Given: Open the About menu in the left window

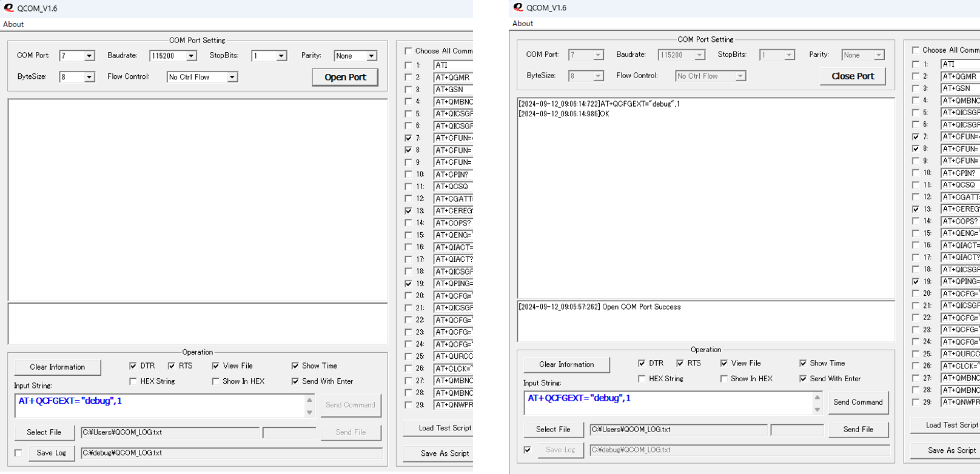Looking at the screenshot, I should click(13, 24).
